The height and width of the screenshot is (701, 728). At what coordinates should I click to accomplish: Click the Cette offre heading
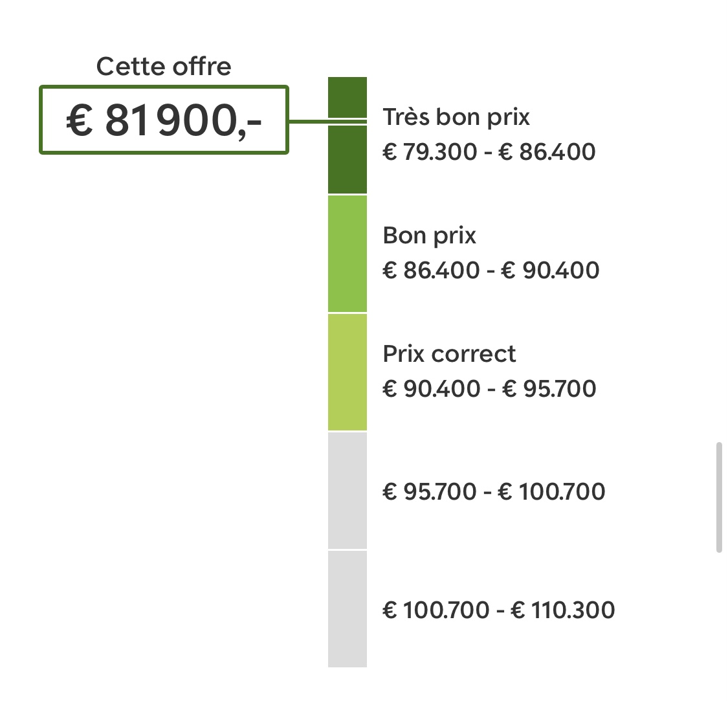pyautogui.click(x=164, y=67)
